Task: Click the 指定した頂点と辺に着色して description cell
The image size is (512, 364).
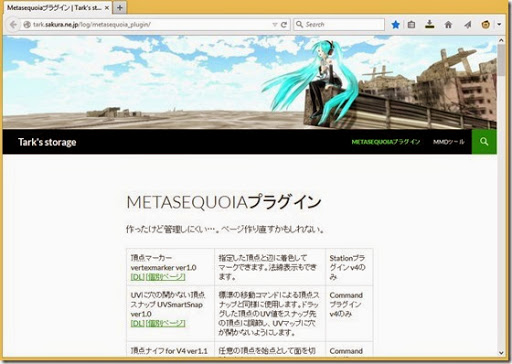Action: [x=270, y=267]
